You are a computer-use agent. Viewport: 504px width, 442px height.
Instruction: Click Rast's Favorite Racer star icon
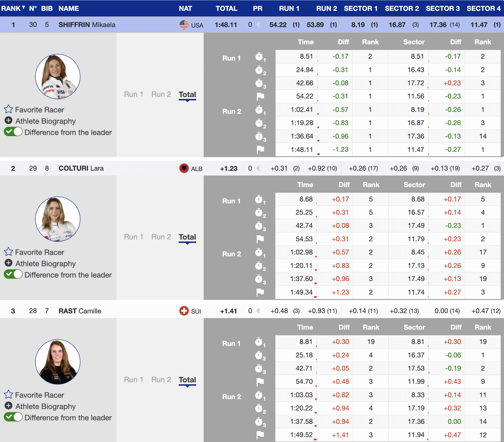pos(8,394)
